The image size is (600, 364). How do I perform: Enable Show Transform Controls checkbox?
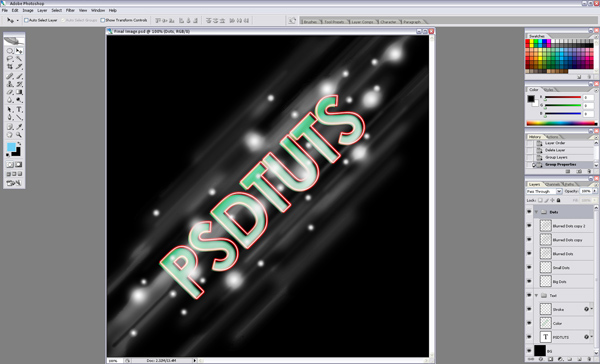[x=103, y=20]
